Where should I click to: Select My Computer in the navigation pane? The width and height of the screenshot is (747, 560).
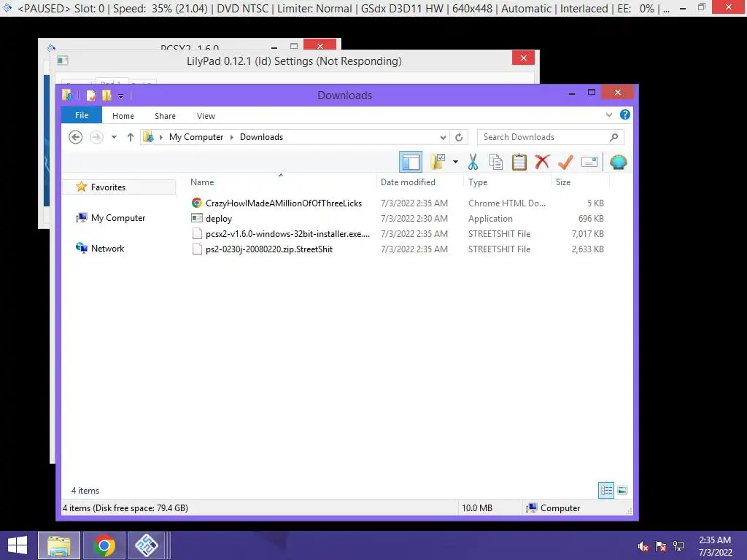coord(118,217)
